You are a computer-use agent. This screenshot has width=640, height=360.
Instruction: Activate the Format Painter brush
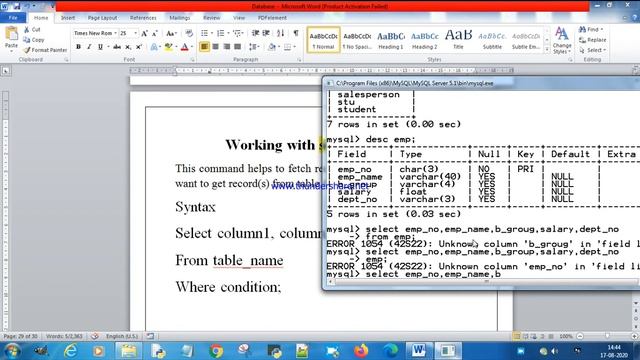(27, 50)
